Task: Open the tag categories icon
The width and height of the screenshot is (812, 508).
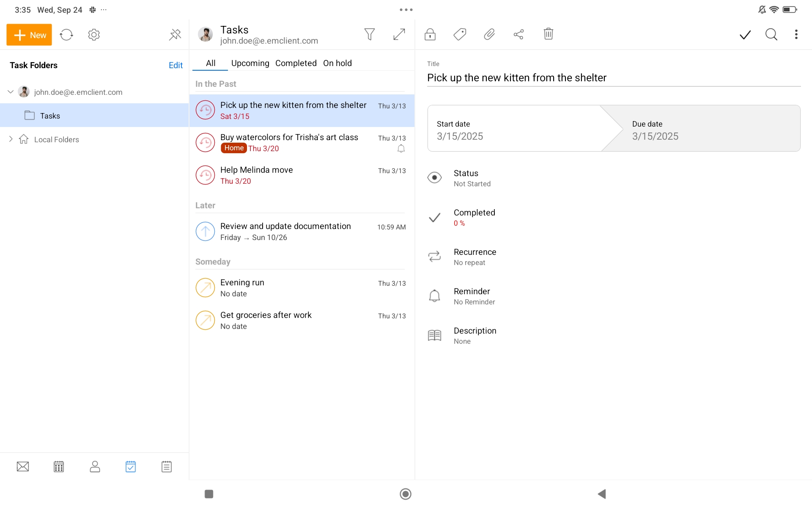Action: pyautogui.click(x=460, y=34)
